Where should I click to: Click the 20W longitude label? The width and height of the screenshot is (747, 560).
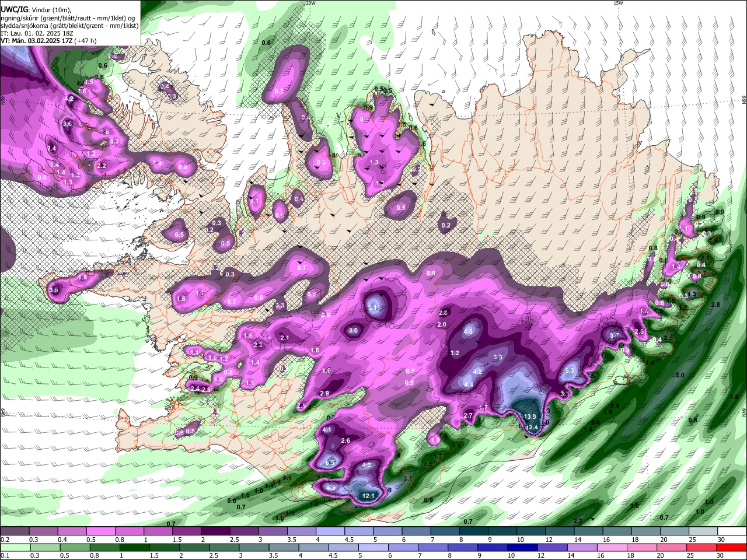(x=310, y=3)
